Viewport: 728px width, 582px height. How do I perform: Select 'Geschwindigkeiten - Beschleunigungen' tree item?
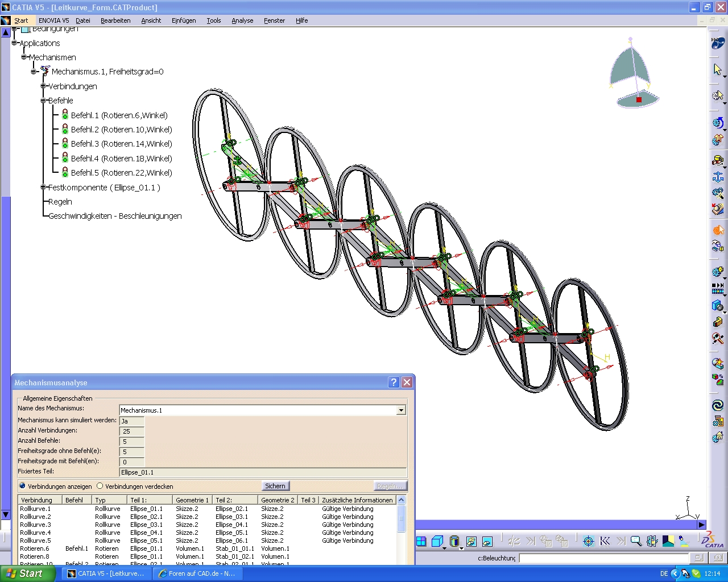(x=115, y=216)
